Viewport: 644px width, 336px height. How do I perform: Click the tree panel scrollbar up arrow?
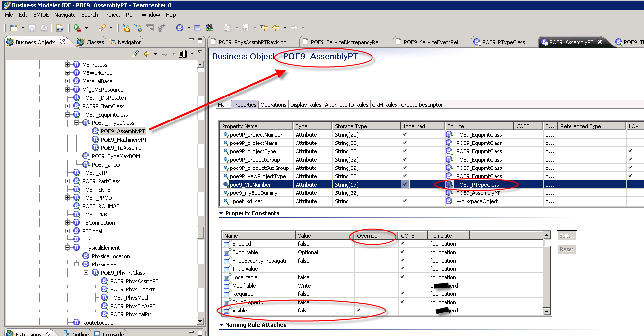pos(200,64)
